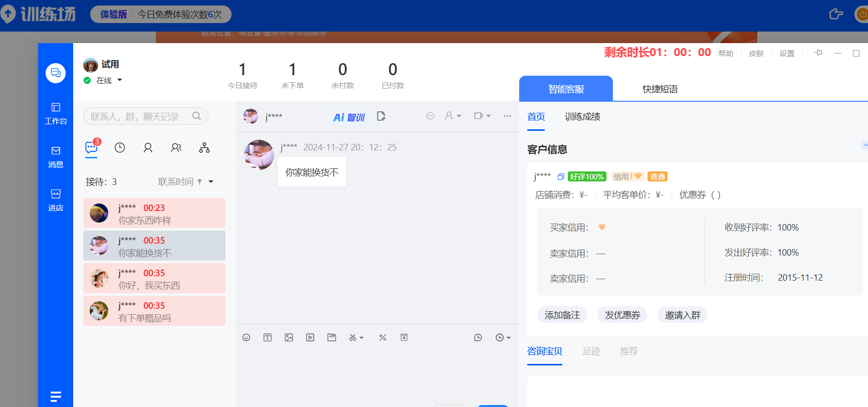
Task: Select the 推荐 tab
Action: tap(628, 351)
